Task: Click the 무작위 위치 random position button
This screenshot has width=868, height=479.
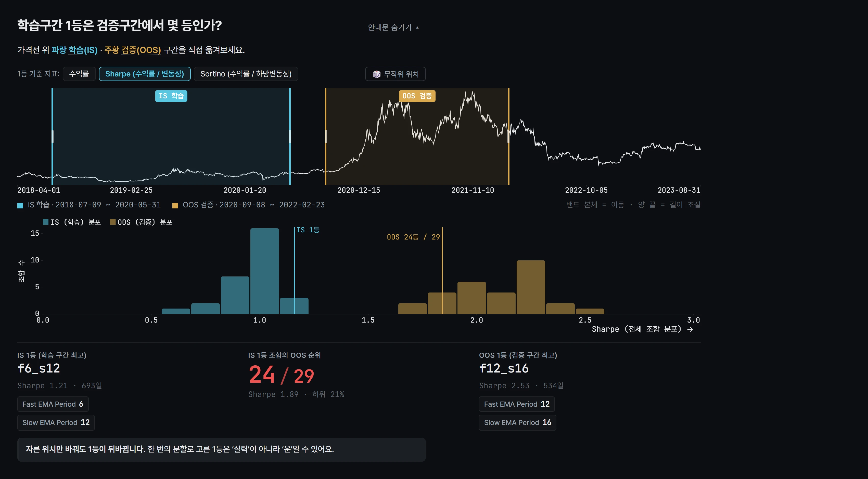Action: point(395,74)
